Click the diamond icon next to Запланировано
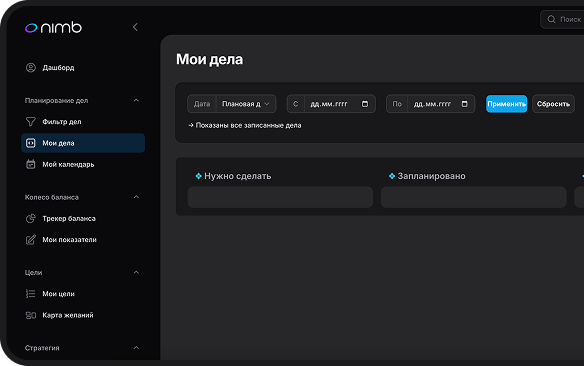This screenshot has height=366, width=584. (x=392, y=176)
